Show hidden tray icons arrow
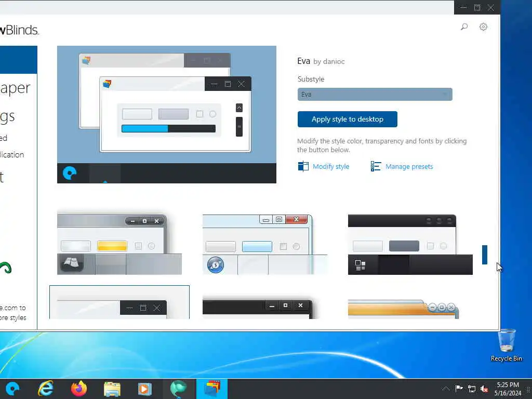Viewport: 532px width, 399px height. point(446,389)
